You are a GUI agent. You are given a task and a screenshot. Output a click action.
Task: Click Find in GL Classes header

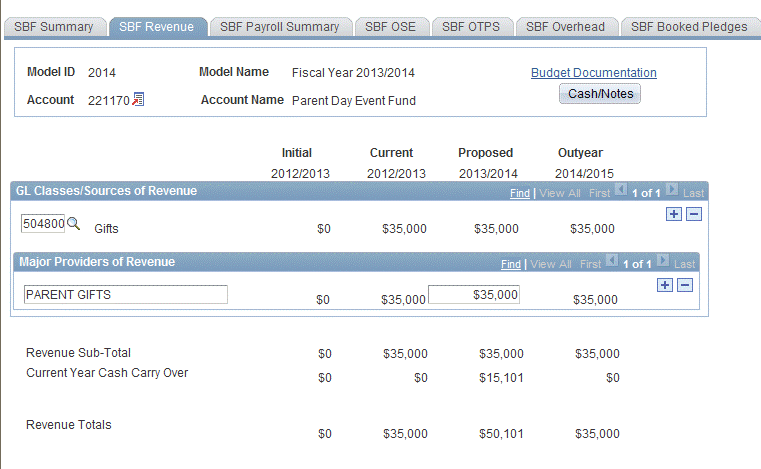click(519, 193)
